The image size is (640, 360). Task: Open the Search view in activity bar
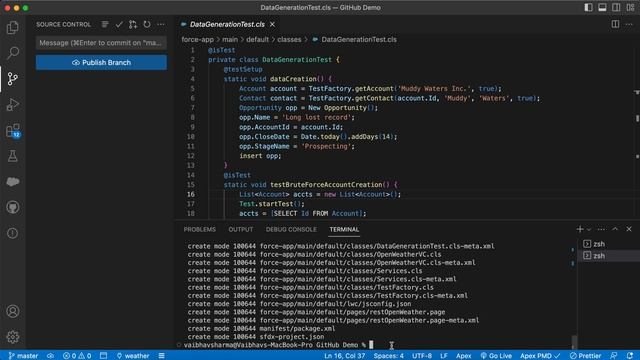pos(13,53)
